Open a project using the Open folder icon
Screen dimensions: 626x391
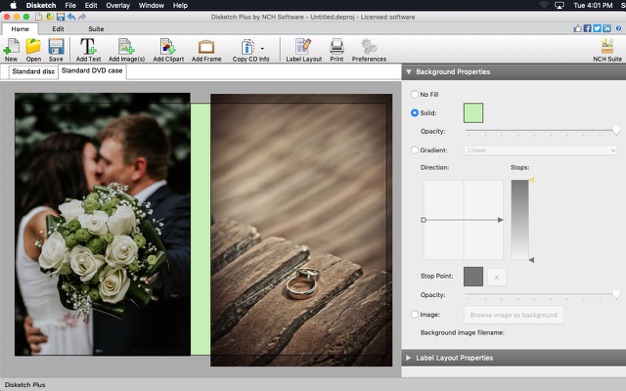click(34, 50)
